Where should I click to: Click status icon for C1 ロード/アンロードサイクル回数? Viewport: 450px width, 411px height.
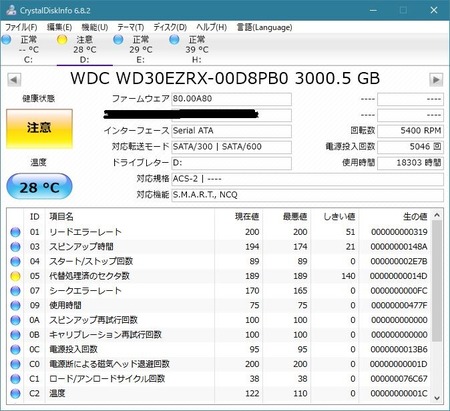15,379
